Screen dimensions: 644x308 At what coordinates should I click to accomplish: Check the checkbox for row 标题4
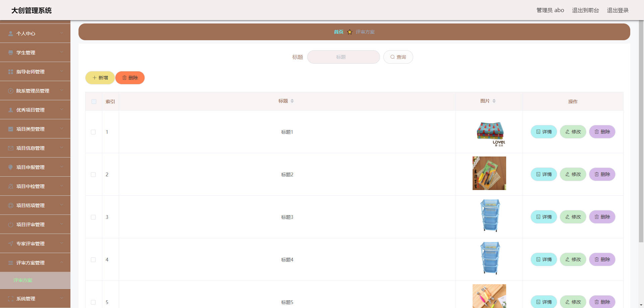pos(93,260)
